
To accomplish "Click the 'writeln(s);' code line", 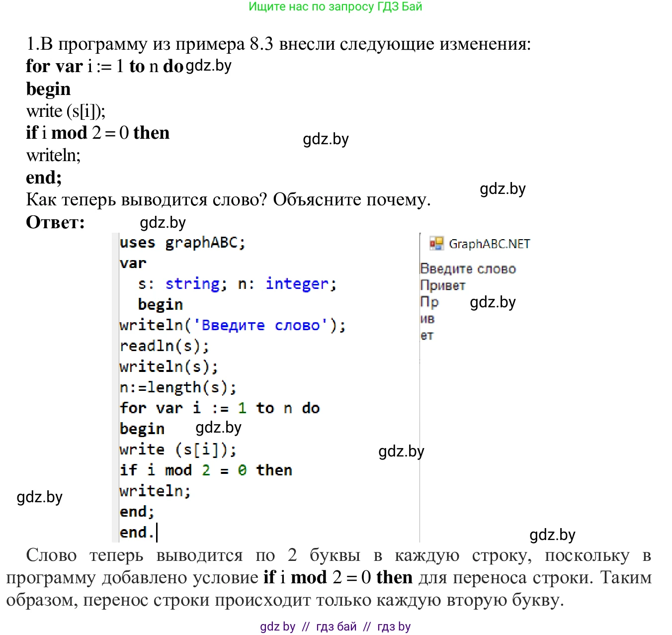I will point(169,366).
